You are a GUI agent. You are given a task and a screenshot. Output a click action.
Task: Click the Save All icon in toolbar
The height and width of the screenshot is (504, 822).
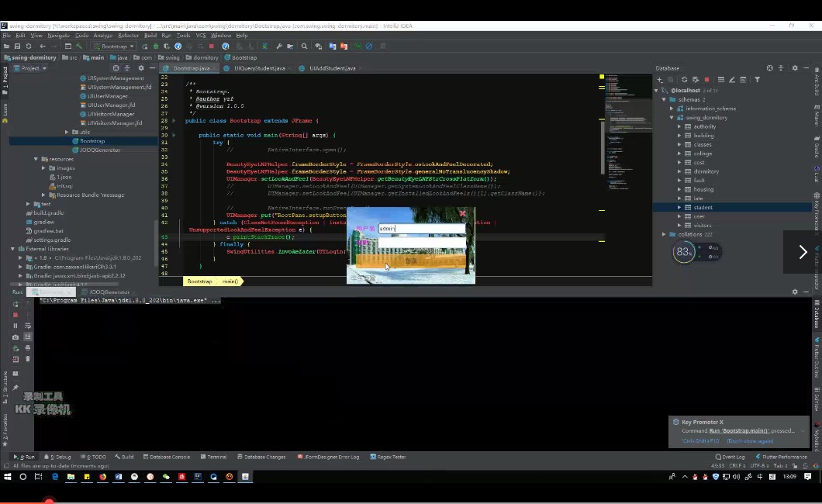point(17,46)
